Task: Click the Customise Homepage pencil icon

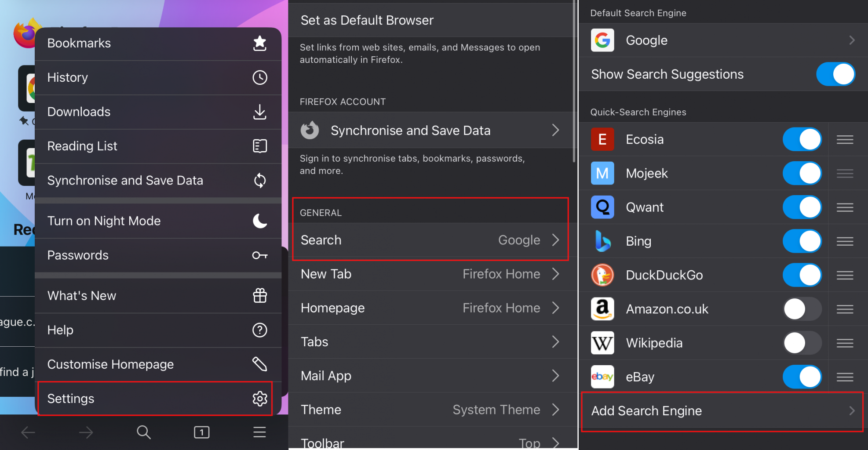Action: coord(260,364)
